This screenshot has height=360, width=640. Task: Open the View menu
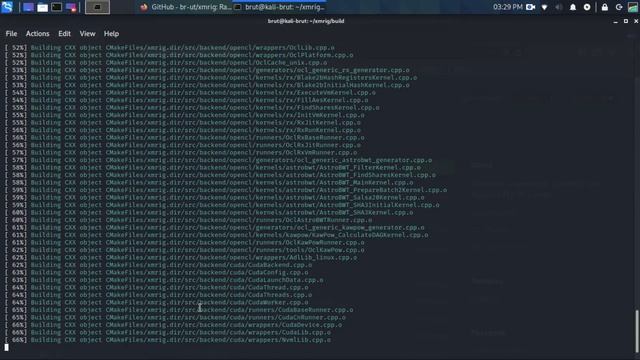tap(87, 34)
